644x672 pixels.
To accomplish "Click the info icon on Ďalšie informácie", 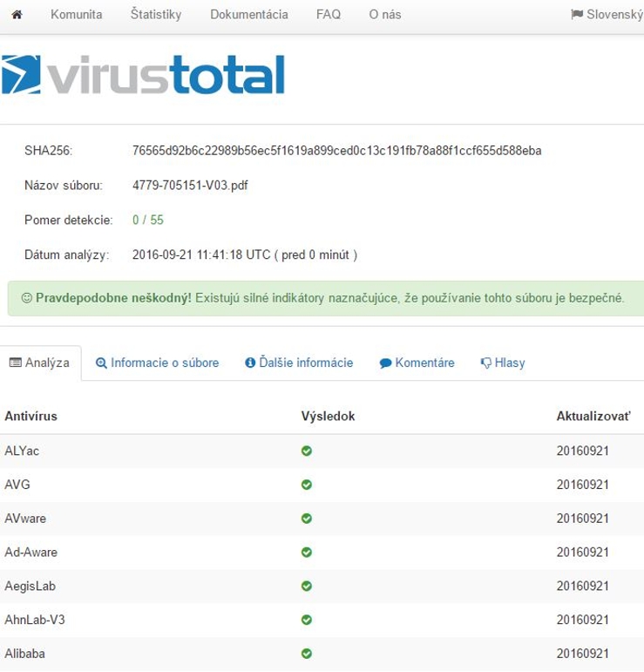I will click(x=250, y=363).
